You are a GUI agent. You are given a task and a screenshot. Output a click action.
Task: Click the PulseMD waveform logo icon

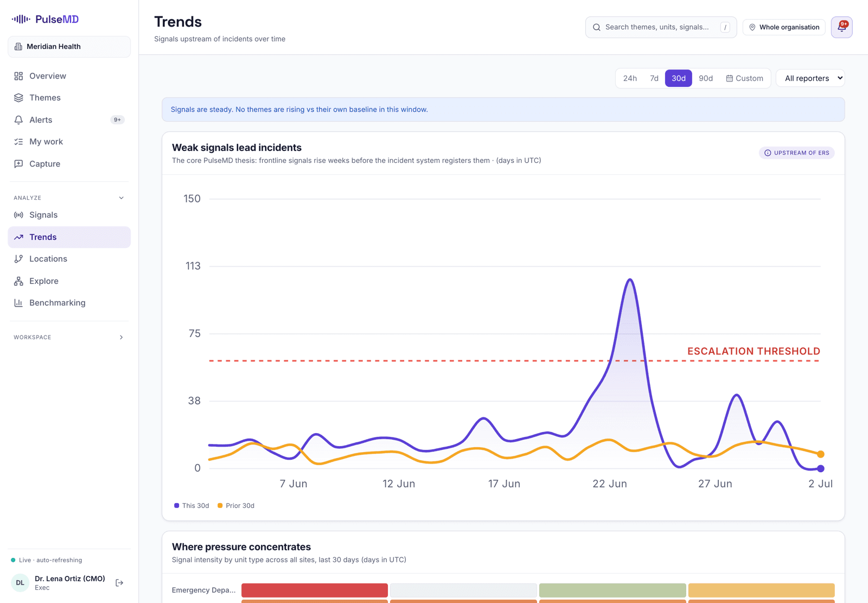coord(21,19)
